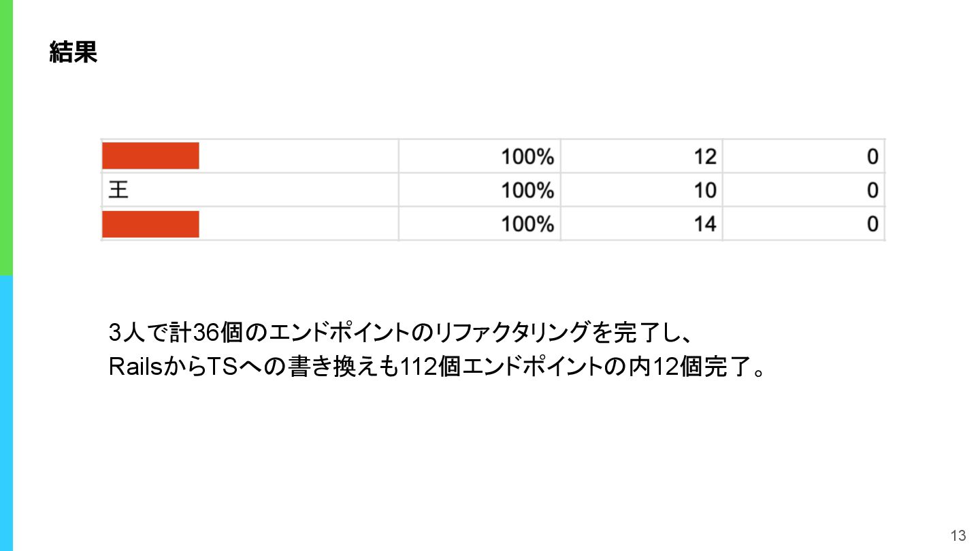Click the word Rails in the second sentence
The width and height of the screenshot is (980, 551).
click(x=136, y=367)
